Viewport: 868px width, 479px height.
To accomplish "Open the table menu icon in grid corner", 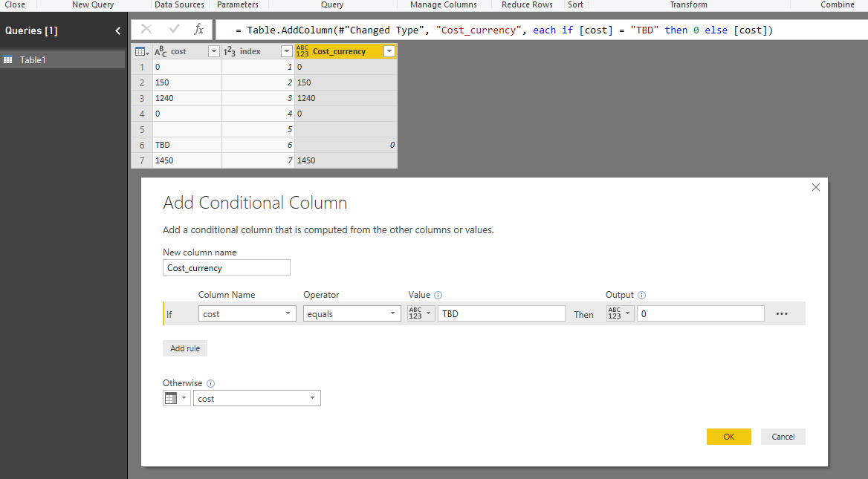I will [142, 51].
